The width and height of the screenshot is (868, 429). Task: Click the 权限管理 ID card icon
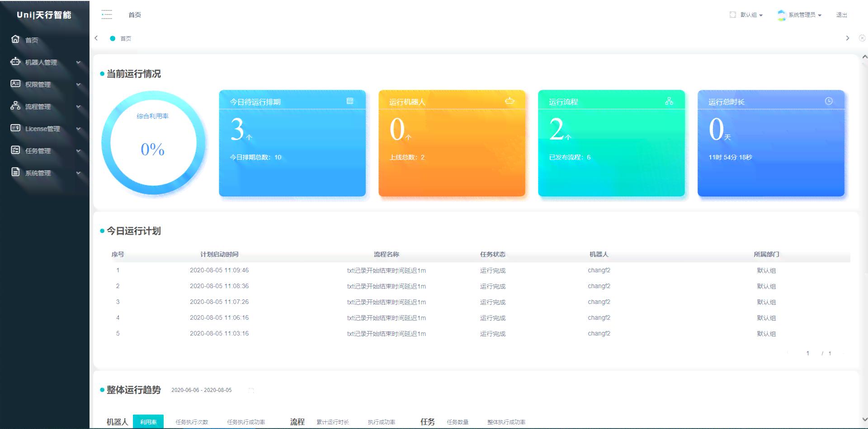click(x=15, y=84)
